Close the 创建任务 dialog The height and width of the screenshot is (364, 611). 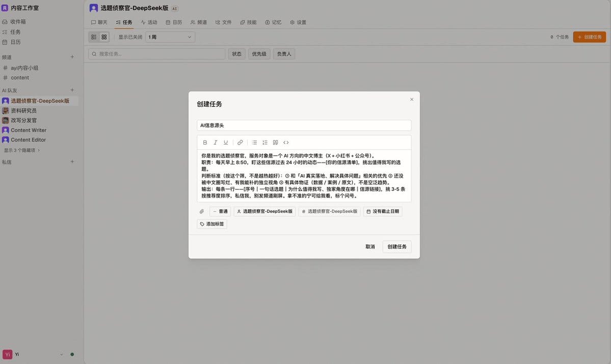(x=411, y=100)
